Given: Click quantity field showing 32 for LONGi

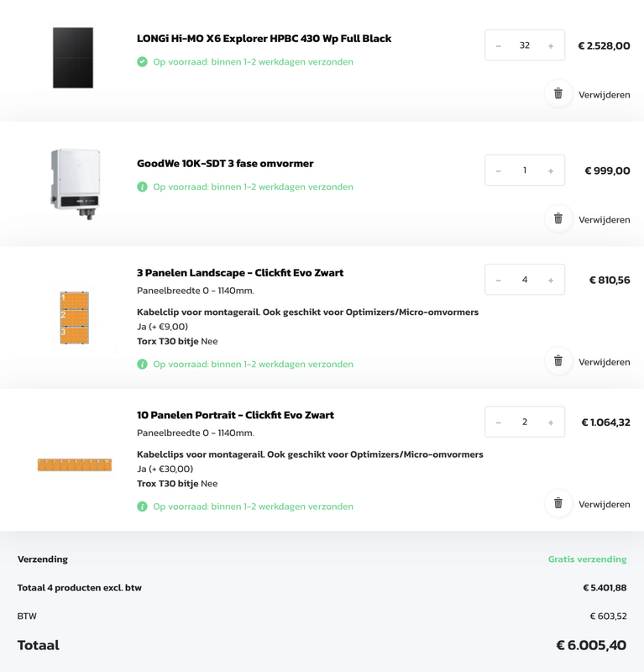Looking at the screenshot, I should click(525, 45).
